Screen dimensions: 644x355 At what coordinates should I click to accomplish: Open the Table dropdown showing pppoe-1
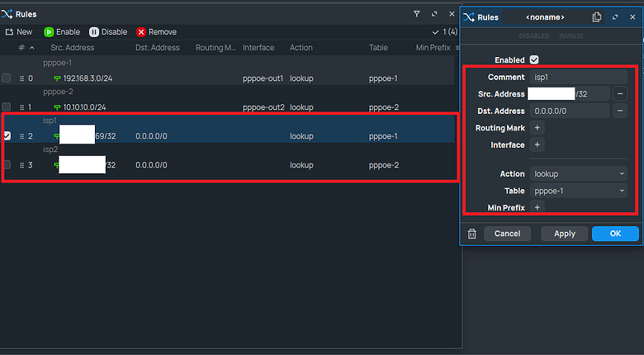[x=578, y=191]
